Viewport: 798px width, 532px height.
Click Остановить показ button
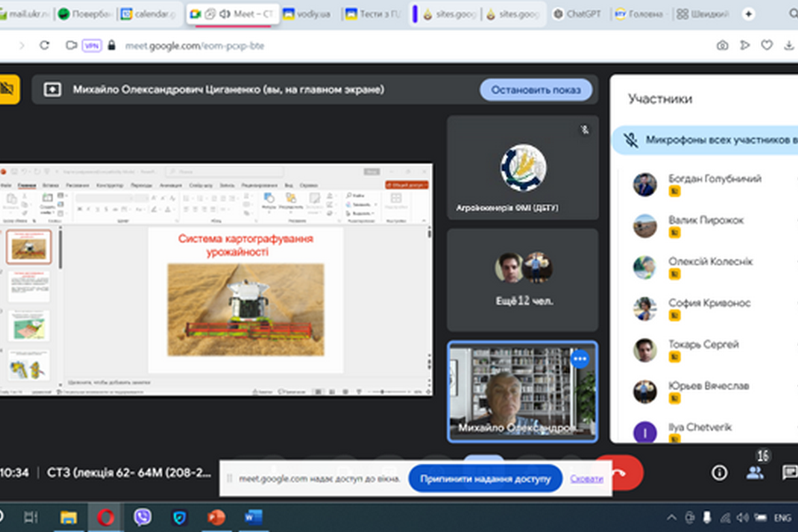[536, 90]
